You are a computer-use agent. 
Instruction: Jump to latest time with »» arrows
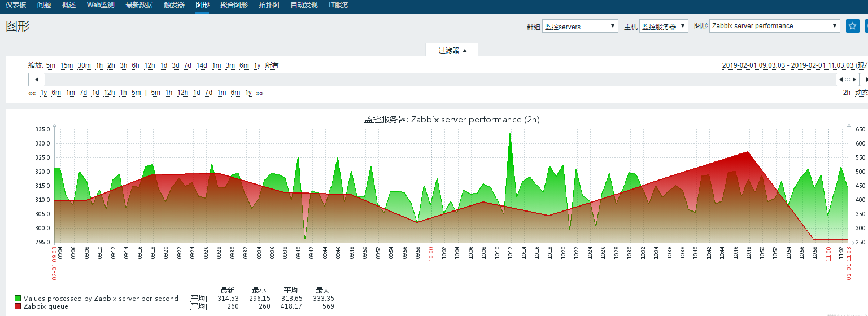point(260,93)
